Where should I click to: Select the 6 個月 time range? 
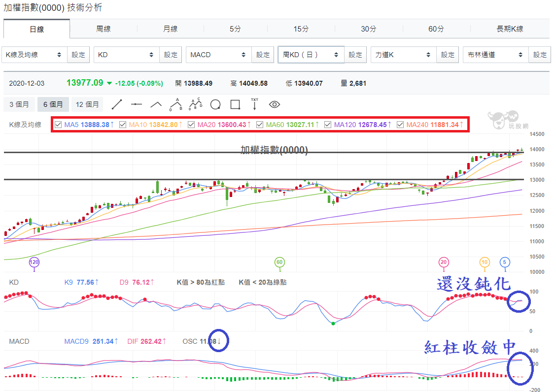point(53,104)
